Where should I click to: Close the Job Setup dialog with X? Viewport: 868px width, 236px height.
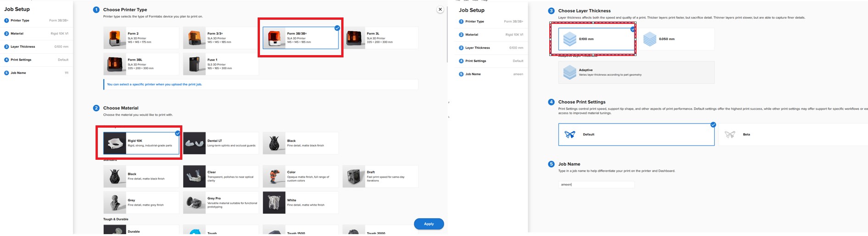tap(440, 9)
